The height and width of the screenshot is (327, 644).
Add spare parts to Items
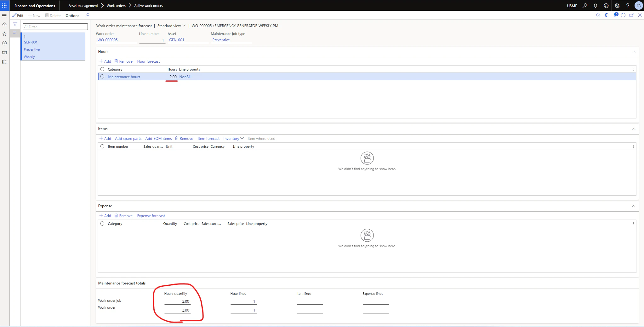pos(128,139)
